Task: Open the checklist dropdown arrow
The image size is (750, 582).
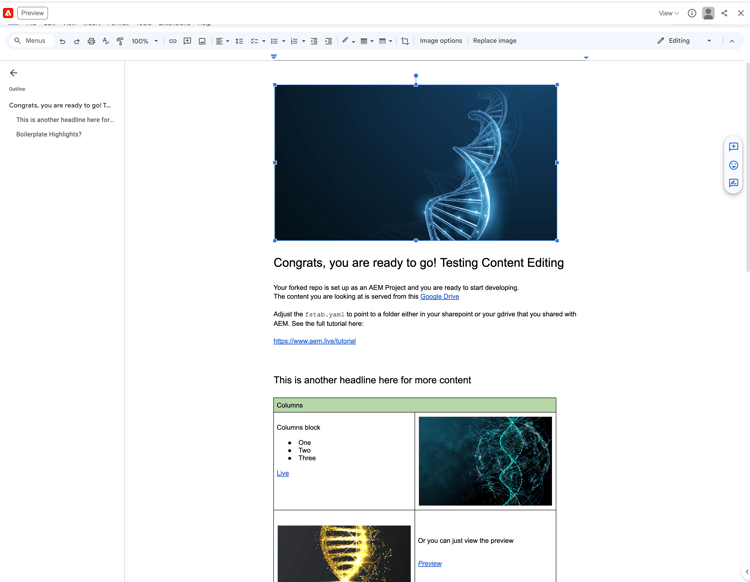Action: [x=264, y=41]
